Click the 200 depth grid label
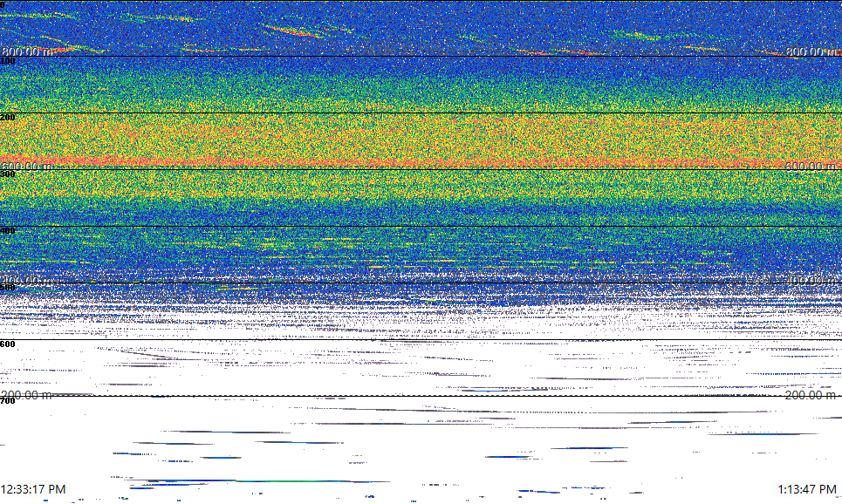The height and width of the screenshot is (504, 842). pyautogui.click(x=8, y=117)
